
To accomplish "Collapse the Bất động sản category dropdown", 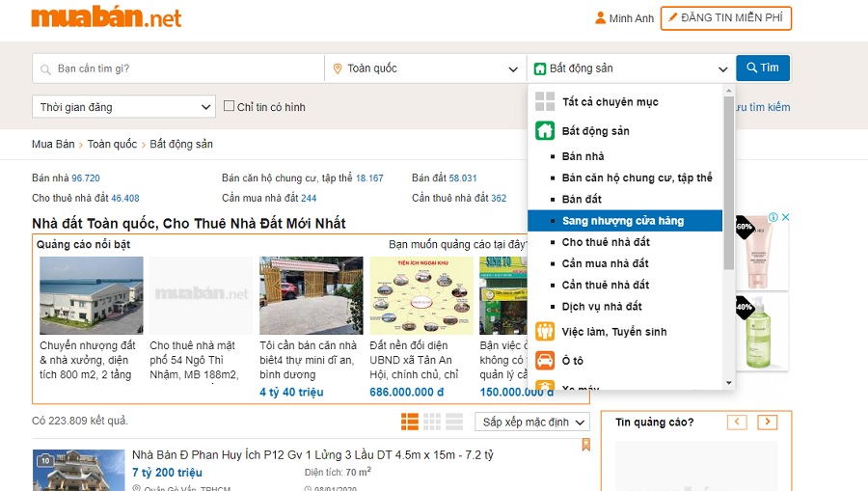I will click(631, 68).
